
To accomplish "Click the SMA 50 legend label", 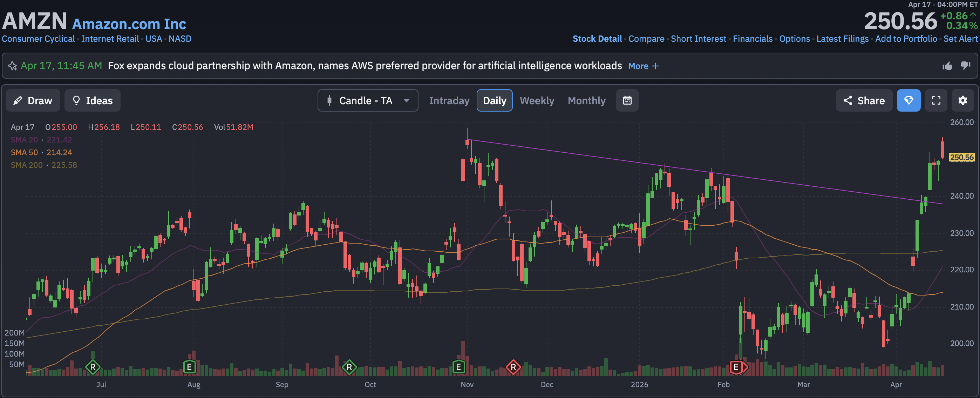I will 24,152.
